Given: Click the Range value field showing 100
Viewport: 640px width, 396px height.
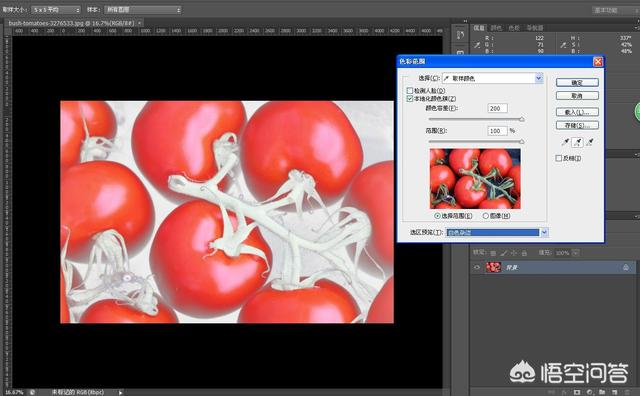Looking at the screenshot, I should [x=498, y=131].
